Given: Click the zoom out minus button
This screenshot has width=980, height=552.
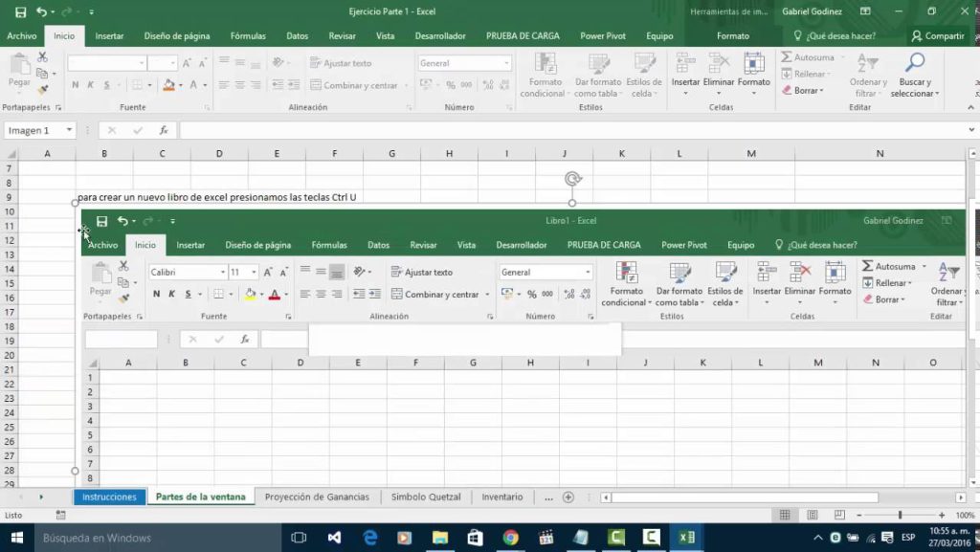Looking at the screenshot, I should point(859,515).
